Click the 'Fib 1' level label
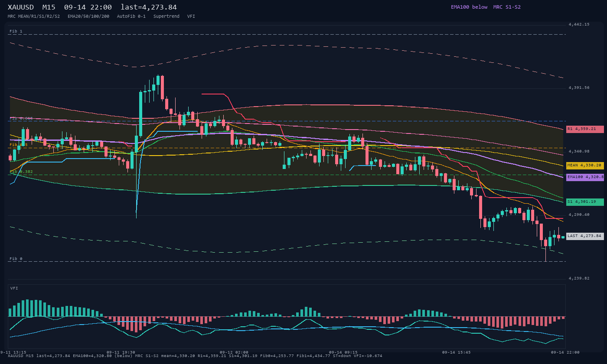607x364 pixels. (x=16, y=31)
